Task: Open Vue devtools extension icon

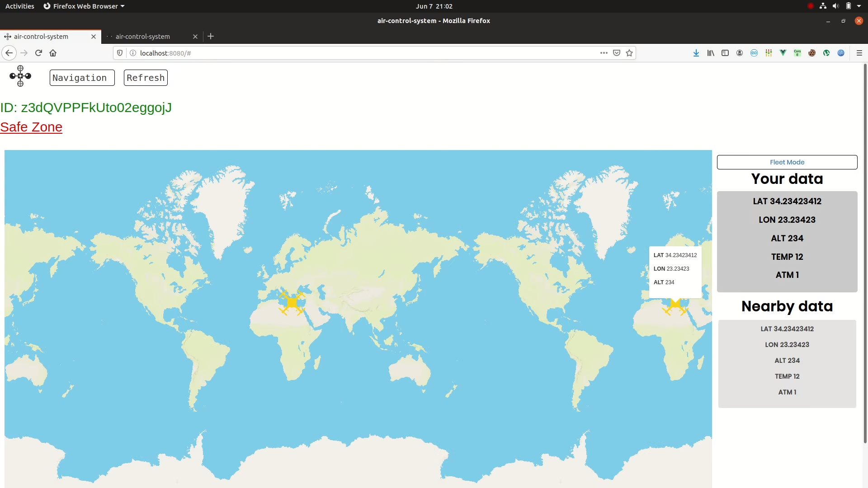Action: [x=783, y=53]
